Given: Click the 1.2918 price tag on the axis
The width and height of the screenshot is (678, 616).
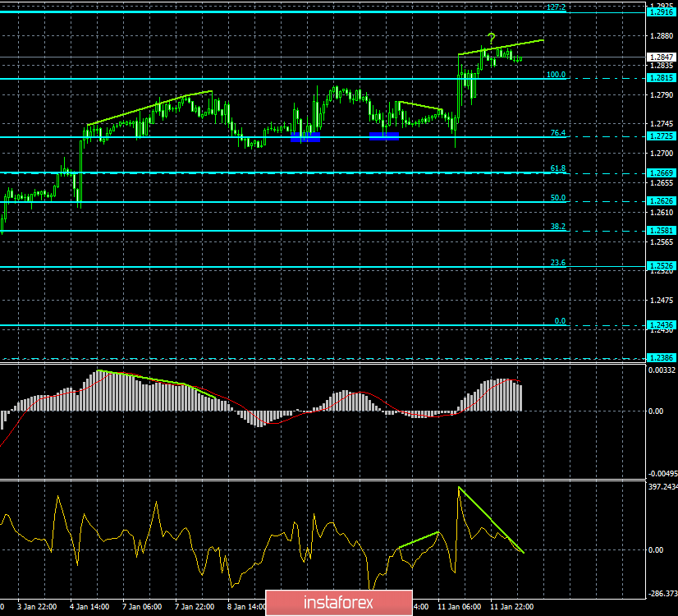Looking at the screenshot, I should pyautogui.click(x=660, y=11).
